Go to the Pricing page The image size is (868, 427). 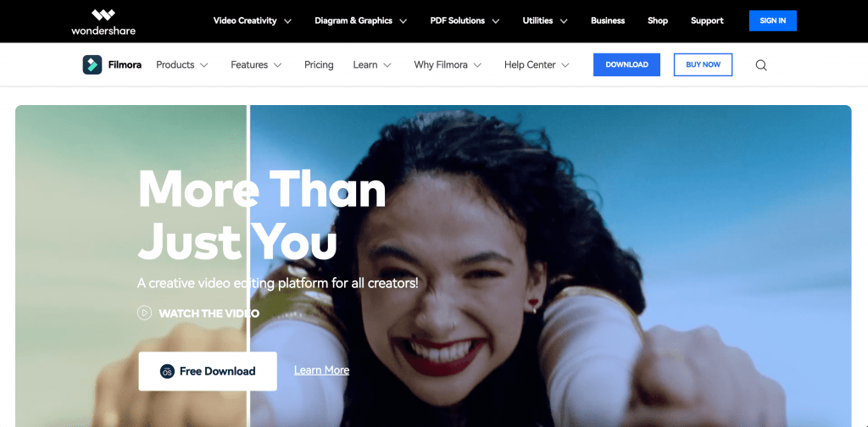pyautogui.click(x=319, y=64)
